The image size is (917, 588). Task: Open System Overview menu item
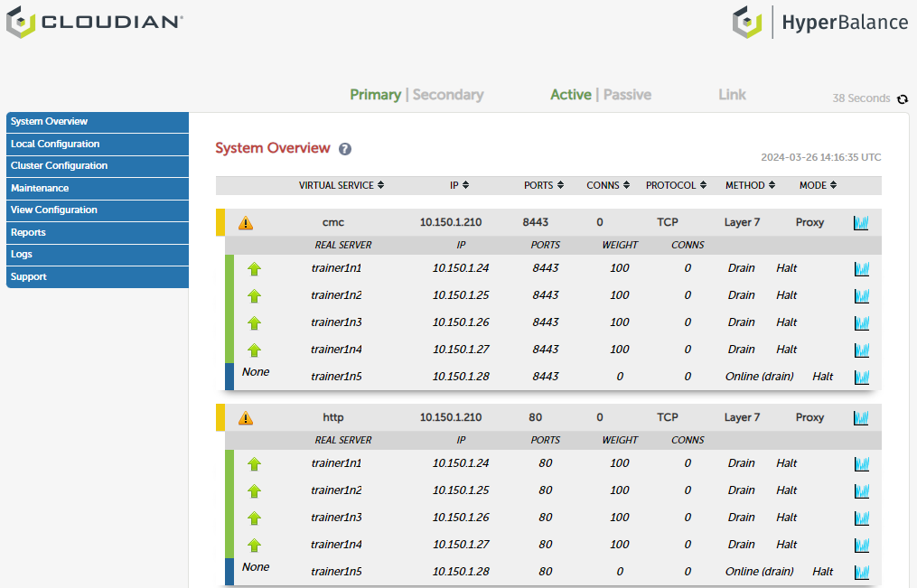97,122
